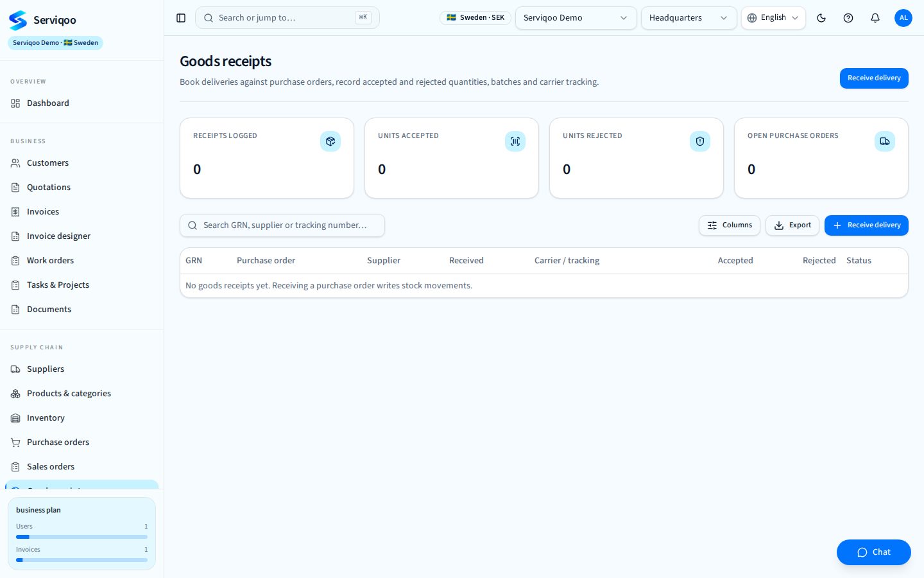Click the Users usage progress bar
The width and height of the screenshot is (924, 578).
(x=81, y=537)
